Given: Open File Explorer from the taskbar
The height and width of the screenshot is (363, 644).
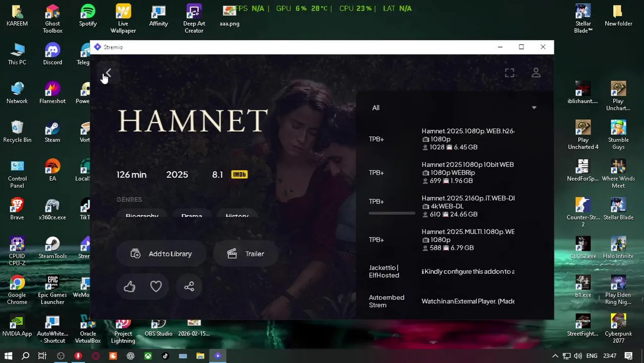Looking at the screenshot, I should click(x=200, y=356).
